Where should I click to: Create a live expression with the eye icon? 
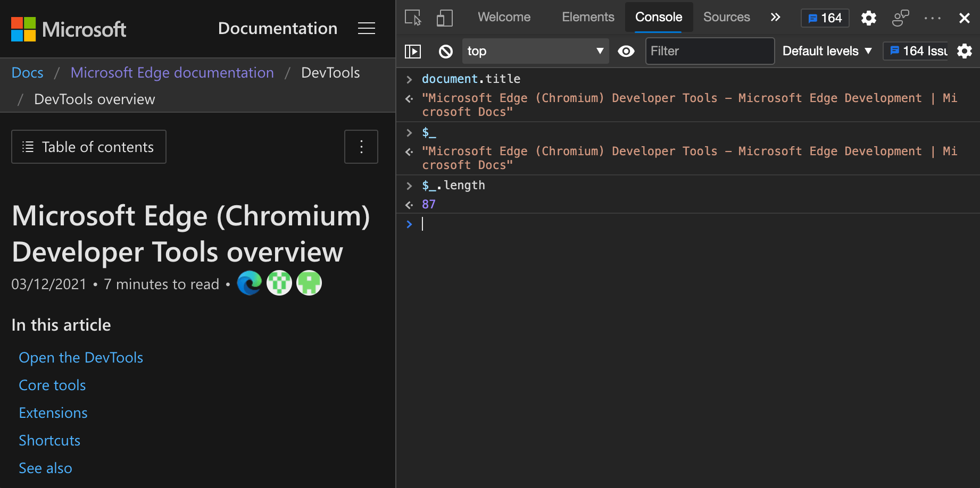click(x=626, y=51)
